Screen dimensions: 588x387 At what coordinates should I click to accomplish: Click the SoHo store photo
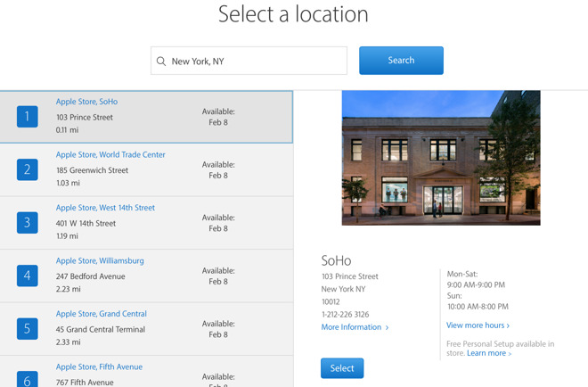click(441, 158)
